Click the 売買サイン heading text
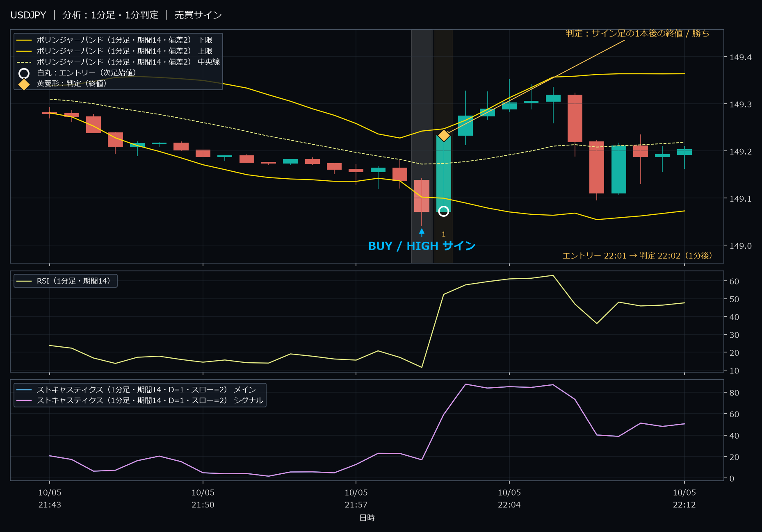 198,15
